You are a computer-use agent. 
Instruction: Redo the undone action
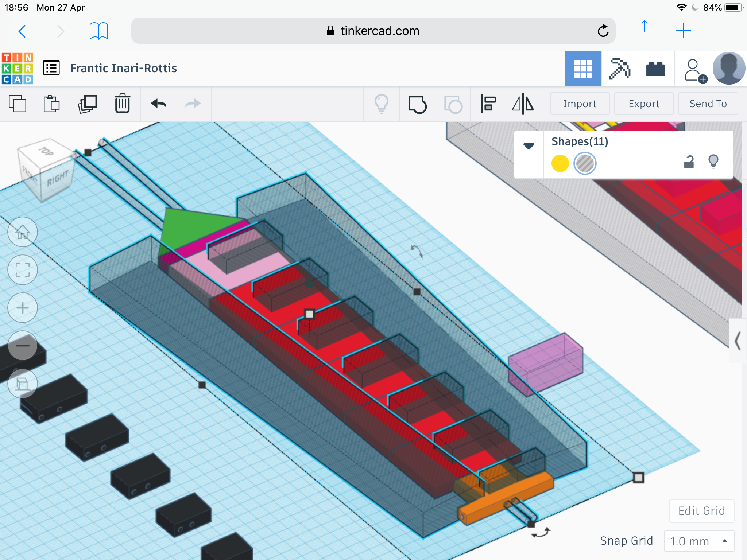coord(193,104)
